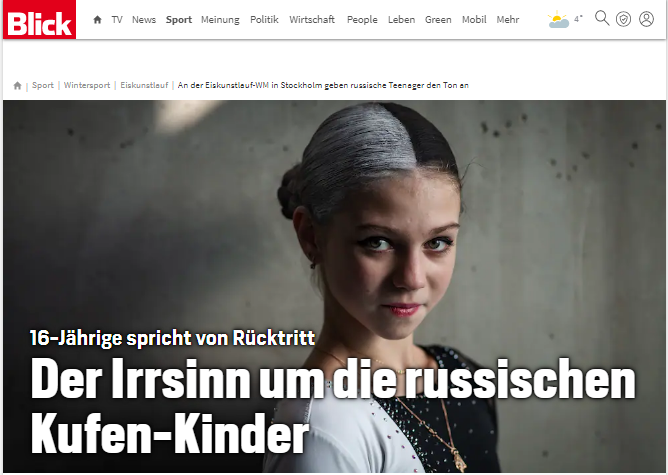This screenshot has height=475, width=668.
Task: Click the Blick logo
Action: coord(40,20)
